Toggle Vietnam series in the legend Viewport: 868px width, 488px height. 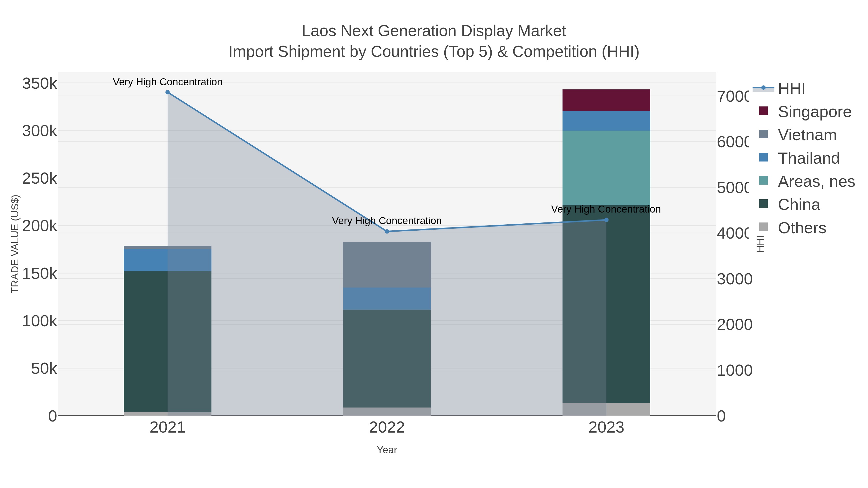pos(797,135)
